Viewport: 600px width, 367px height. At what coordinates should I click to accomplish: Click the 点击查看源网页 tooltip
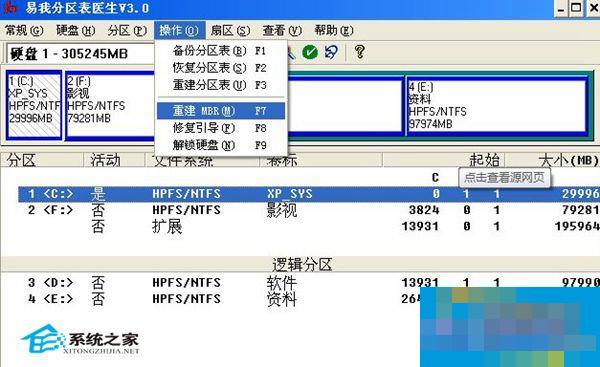504,178
